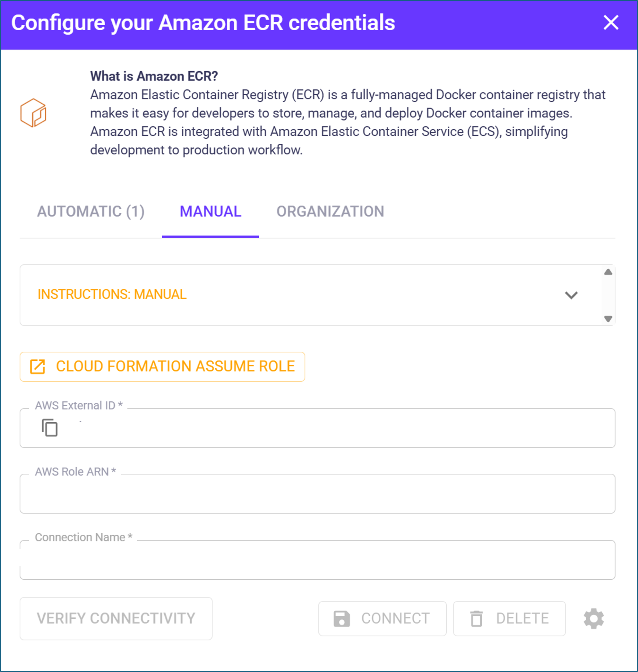Screen dimensions: 638x672
Task: Click into the Connection Name field
Action: (317, 560)
